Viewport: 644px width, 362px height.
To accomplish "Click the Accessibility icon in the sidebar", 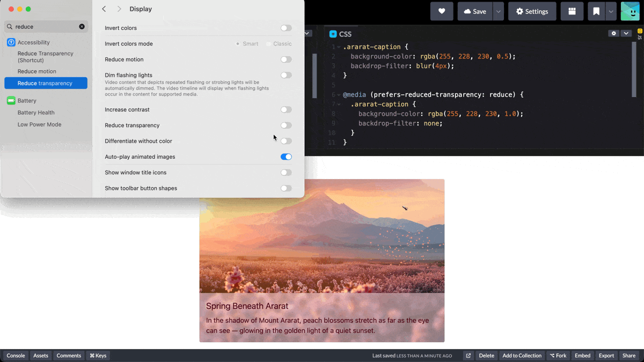I will (x=11, y=42).
